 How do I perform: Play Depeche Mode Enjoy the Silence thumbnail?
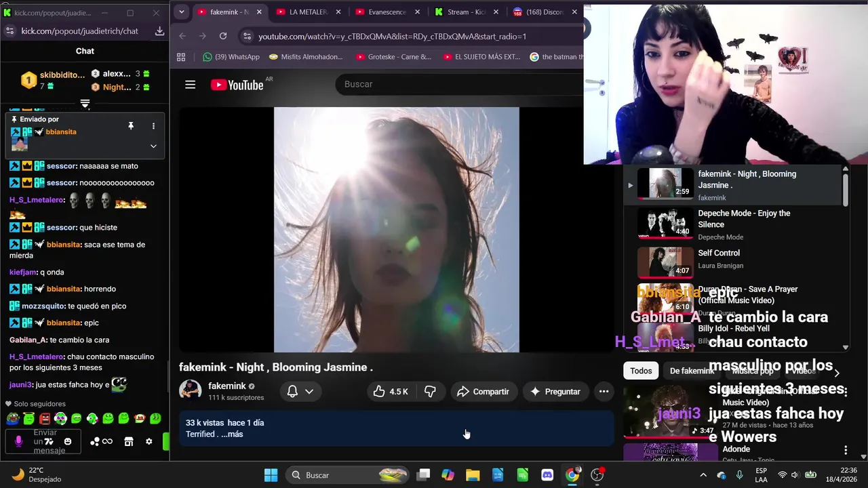(665, 224)
